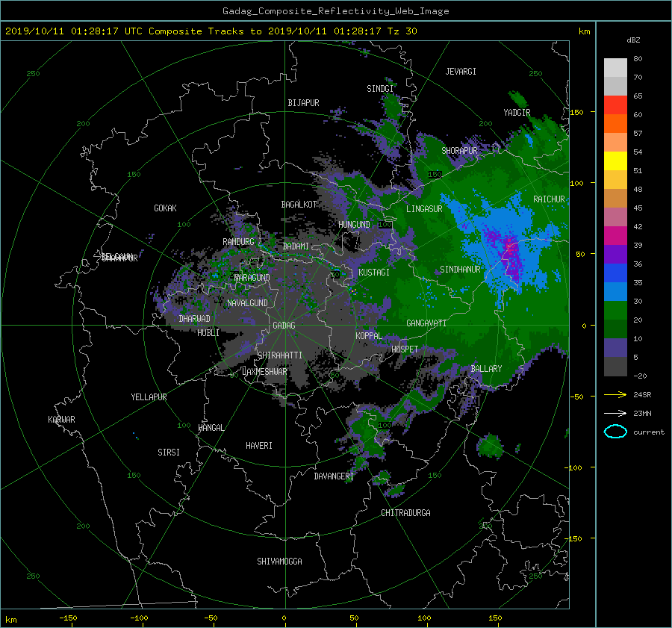The height and width of the screenshot is (628, 672).
Task: Click the NARAGUND label
Action: (252, 277)
